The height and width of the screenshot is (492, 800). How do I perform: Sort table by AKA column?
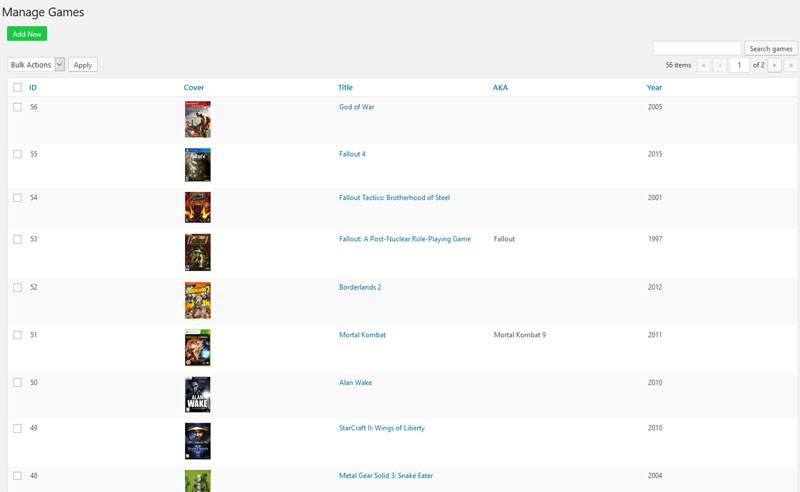pyautogui.click(x=500, y=87)
